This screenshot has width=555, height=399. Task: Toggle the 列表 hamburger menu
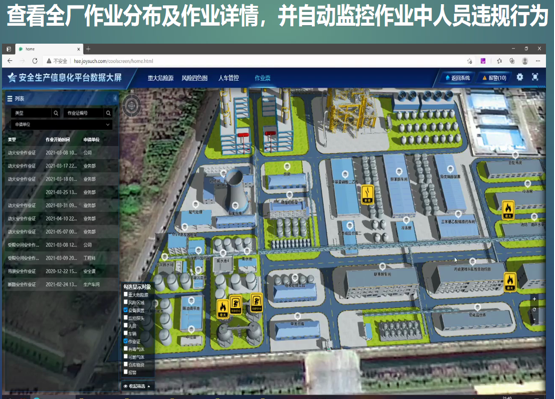[10, 99]
